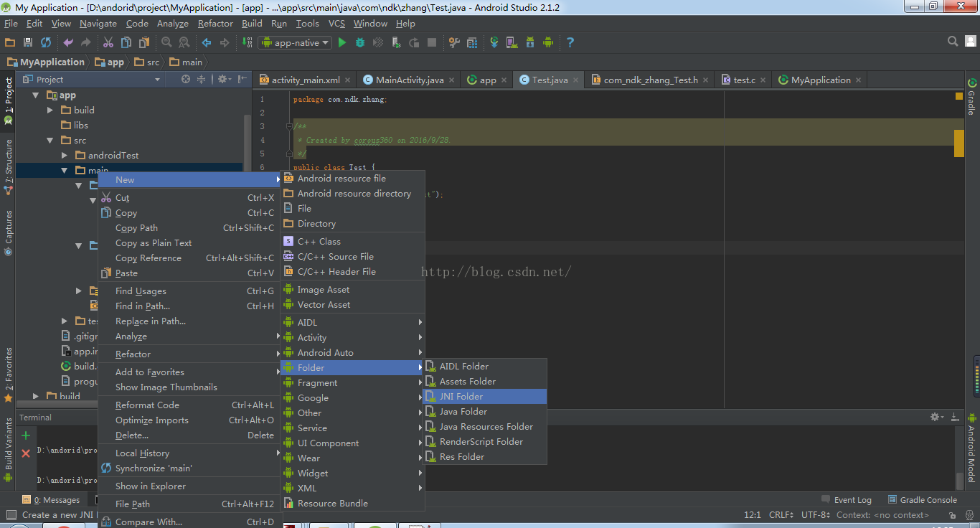Open the app-native run configuration dropdown

point(296,43)
